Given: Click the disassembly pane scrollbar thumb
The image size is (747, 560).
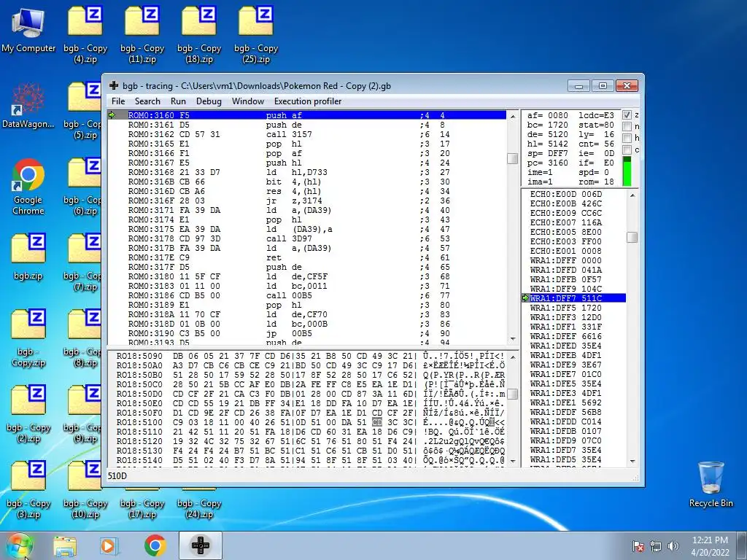Looking at the screenshot, I should point(513,158).
